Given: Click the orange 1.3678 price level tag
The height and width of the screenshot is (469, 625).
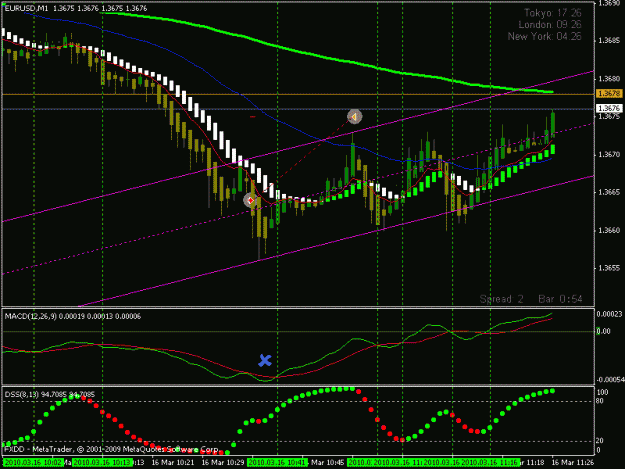Looking at the screenshot, I should [x=609, y=94].
